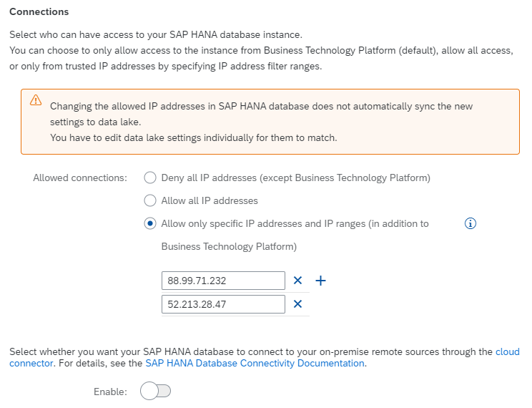The image size is (532, 408).
Task: Click the Connections section heading
Action: [x=39, y=12]
